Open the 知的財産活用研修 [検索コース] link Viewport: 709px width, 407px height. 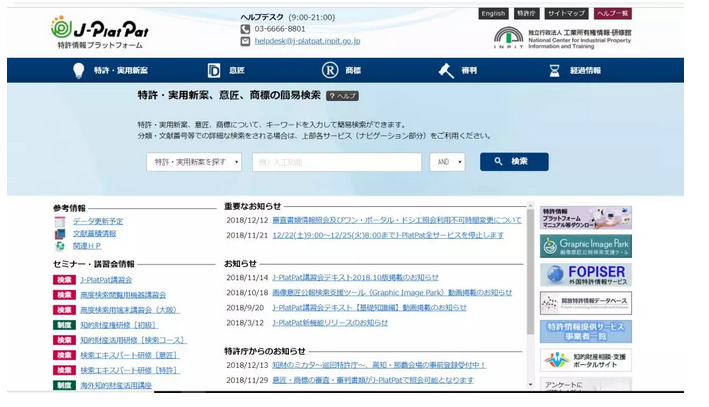pyautogui.click(x=134, y=340)
